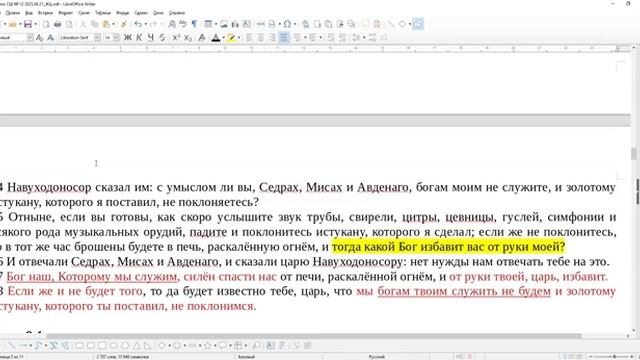Toggle Strikethrough formatting
Screen dimensions: 640x360
click(162, 38)
